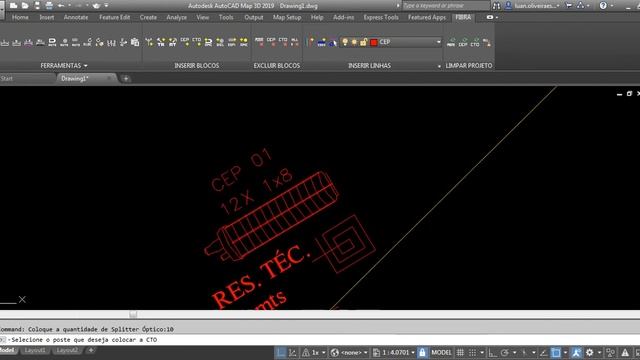Click the help question mark icon

pyautogui.click(x=603, y=6)
